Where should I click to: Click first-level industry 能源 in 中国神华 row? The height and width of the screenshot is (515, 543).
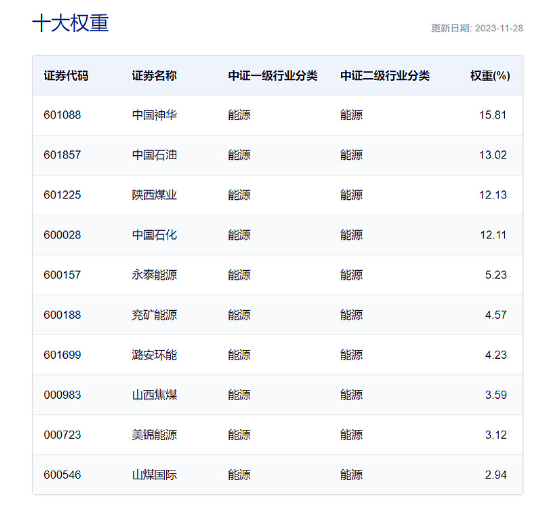pyautogui.click(x=239, y=115)
